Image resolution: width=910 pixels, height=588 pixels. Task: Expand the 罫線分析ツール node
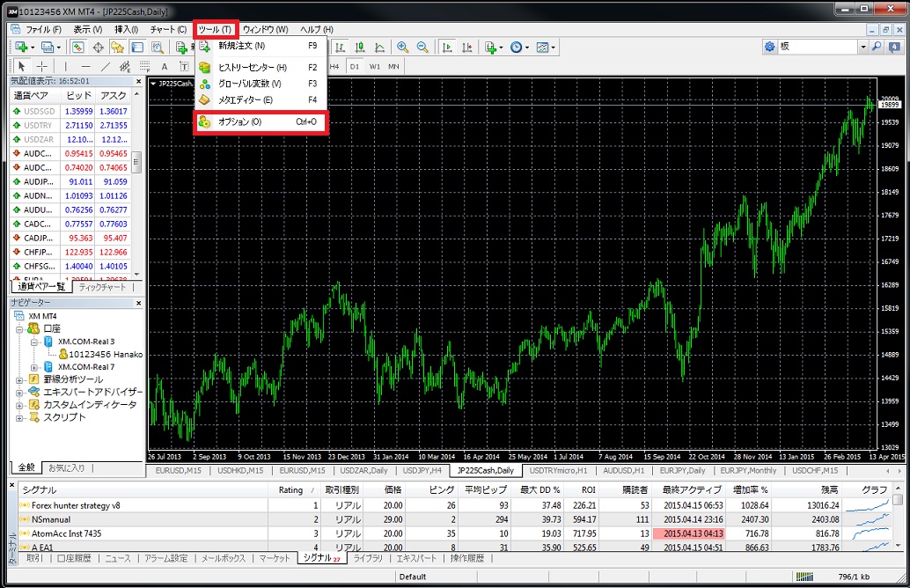tap(19, 379)
